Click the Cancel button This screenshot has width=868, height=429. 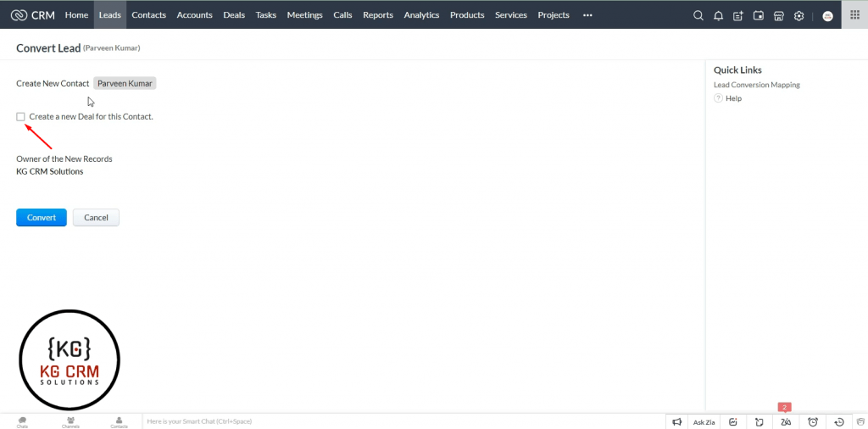96,218
